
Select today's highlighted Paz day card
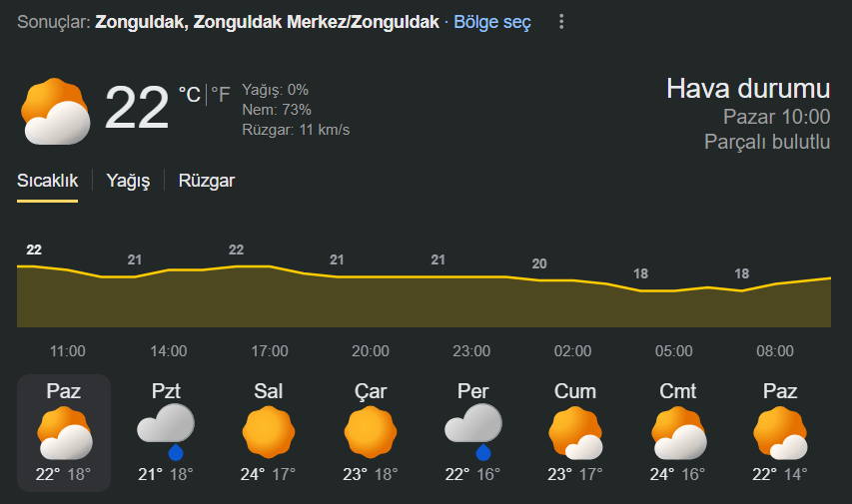click(x=64, y=433)
